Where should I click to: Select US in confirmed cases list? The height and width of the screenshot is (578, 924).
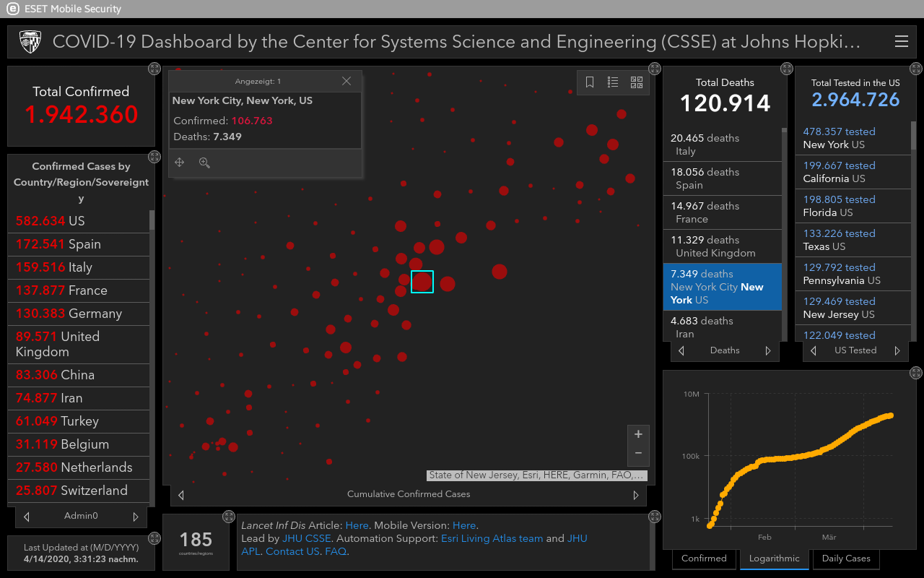tap(79, 221)
